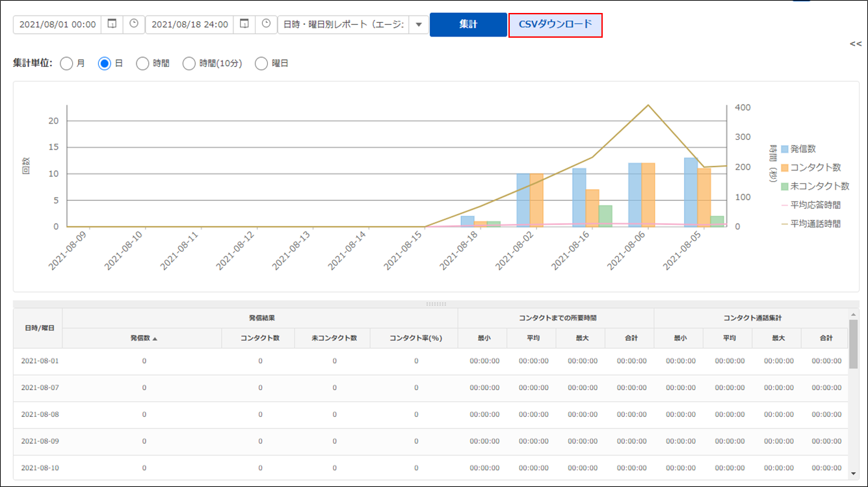This screenshot has width=868, height=487.
Task: Open the end date calendar picker
Action: pyautogui.click(x=244, y=25)
